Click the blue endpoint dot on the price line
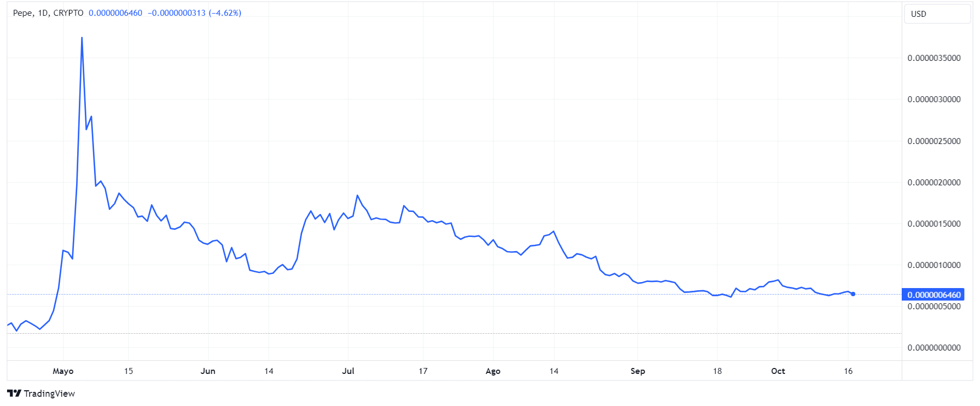This screenshot has width=980, height=406. point(853,294)
